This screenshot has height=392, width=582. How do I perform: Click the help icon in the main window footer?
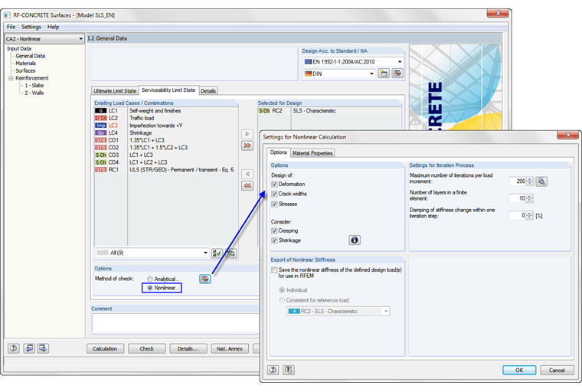click(x=14, y=348)
